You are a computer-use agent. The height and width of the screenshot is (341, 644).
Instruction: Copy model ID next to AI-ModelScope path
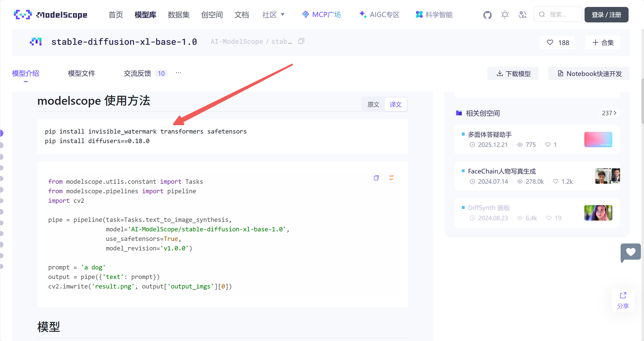coord(301,41)
